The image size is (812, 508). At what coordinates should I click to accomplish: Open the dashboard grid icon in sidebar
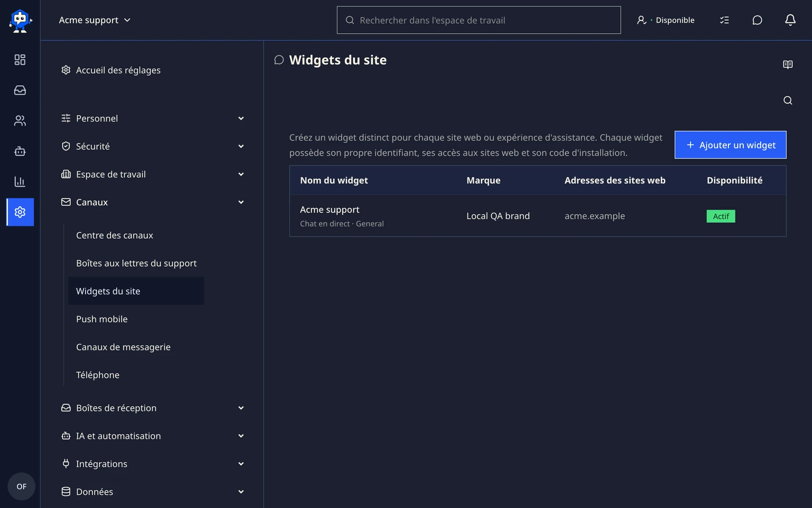coord(20,60)
